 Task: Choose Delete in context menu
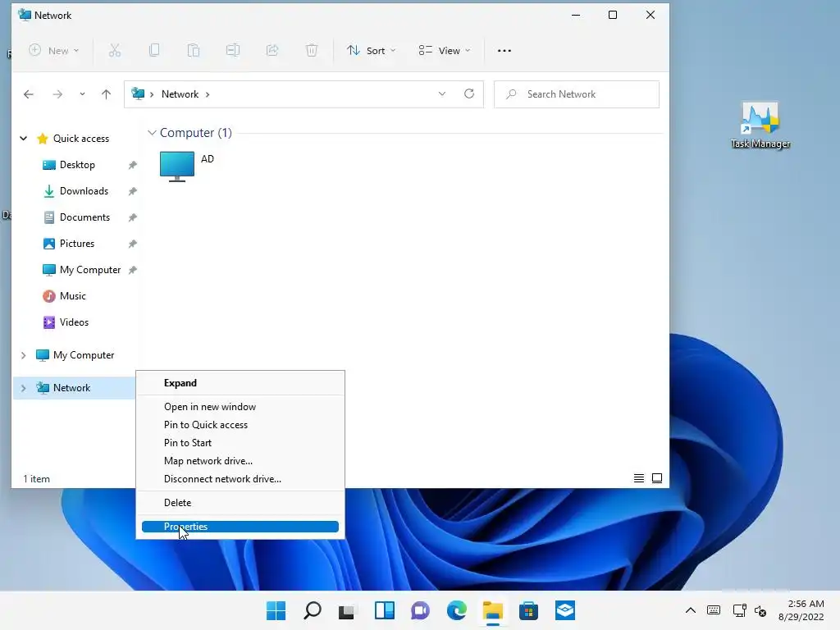click(x=240, y=503)
